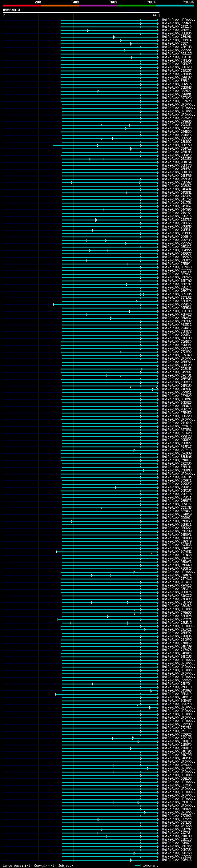
Task: Select the UniRef100_P93501 label
Action: [x=177, y=50]
